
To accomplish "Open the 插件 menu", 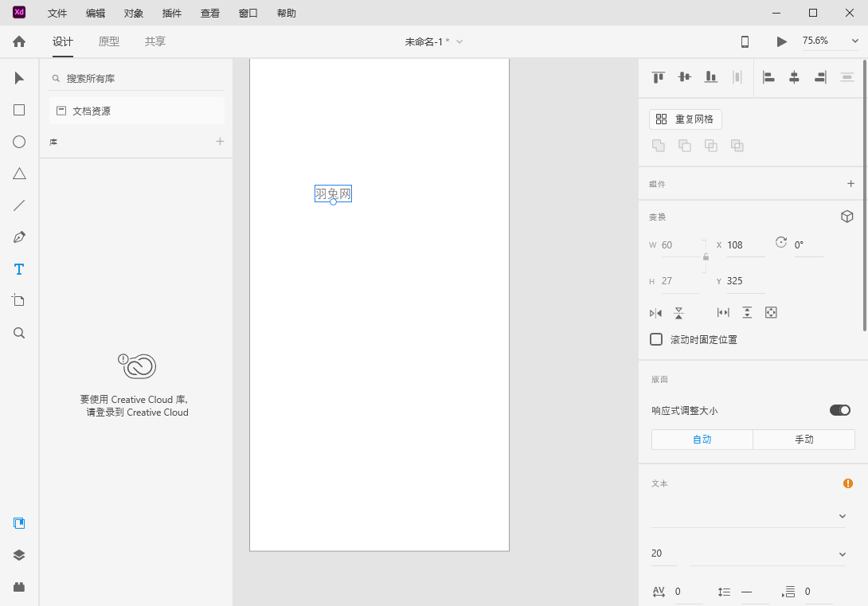I will coord(171,14).
